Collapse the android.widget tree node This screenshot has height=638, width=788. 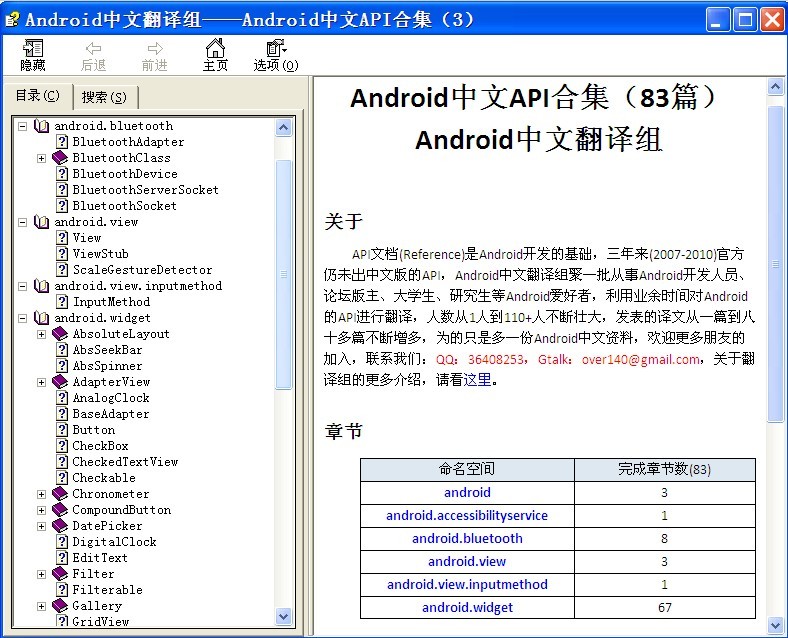click(23, 318)
